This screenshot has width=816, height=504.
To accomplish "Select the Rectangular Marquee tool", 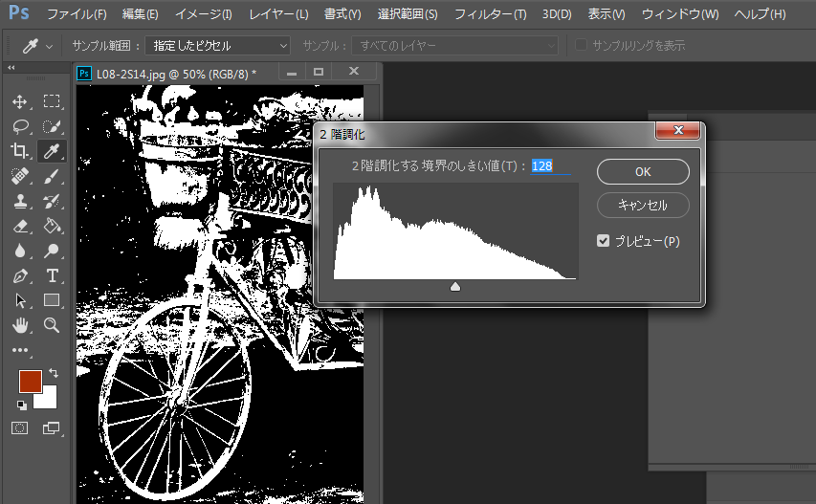I will [52, 101].
